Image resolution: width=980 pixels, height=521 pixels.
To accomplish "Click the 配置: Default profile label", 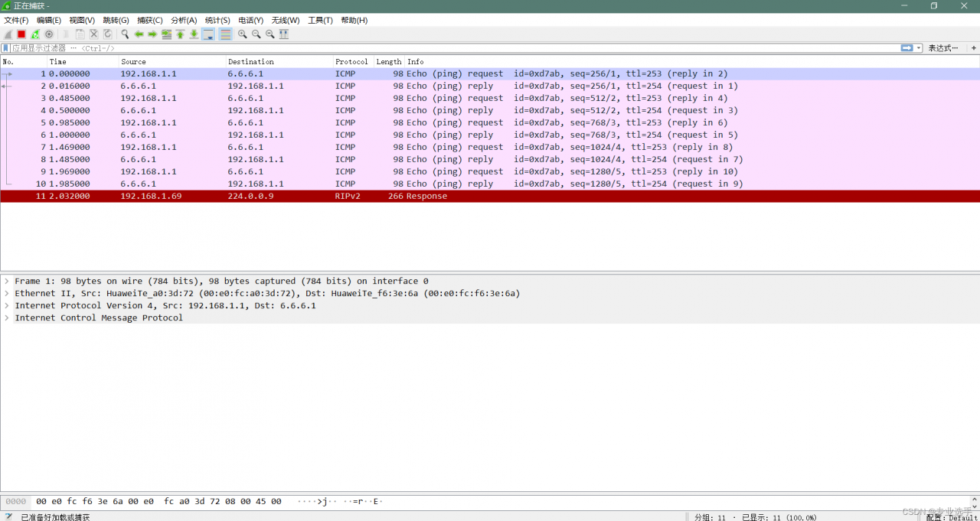I will coord(952,517).
